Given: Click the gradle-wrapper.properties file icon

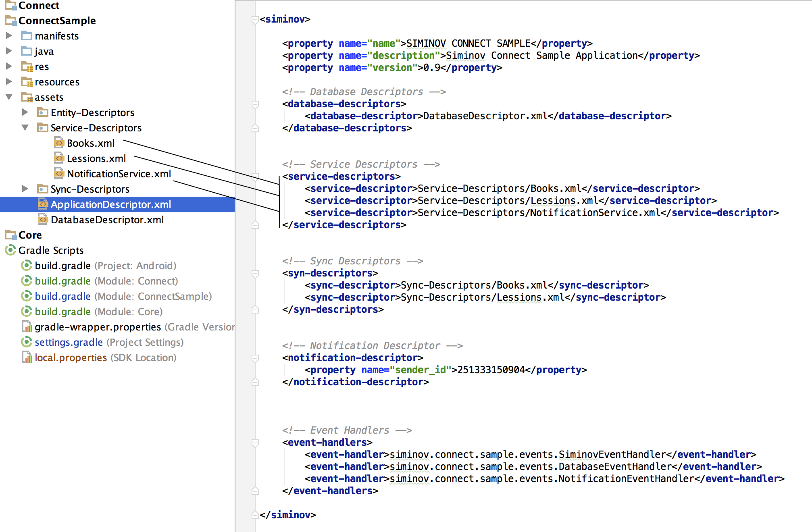Looking at the screenshot, I should point(27,326).
